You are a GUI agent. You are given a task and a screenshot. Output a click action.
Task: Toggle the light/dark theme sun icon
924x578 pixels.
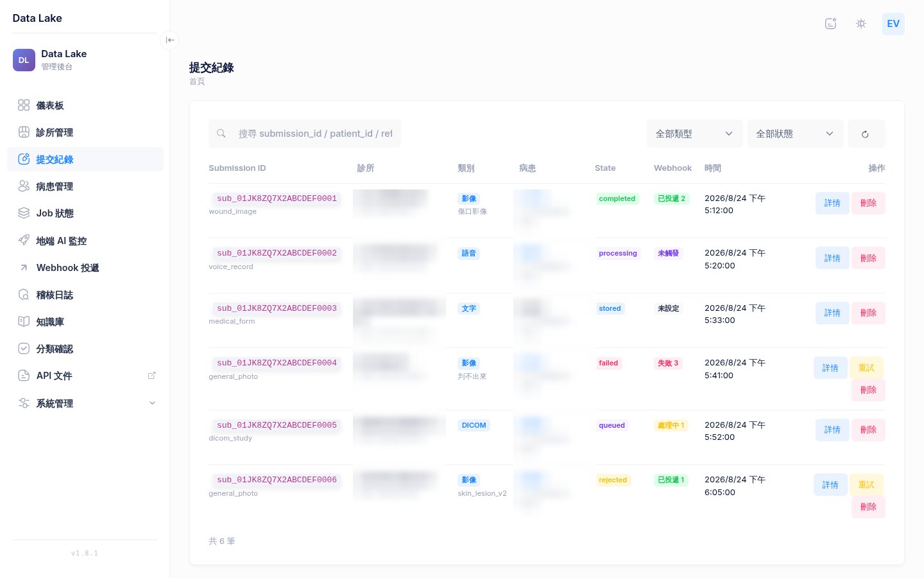pyautogui.click(x=861, y=24)
